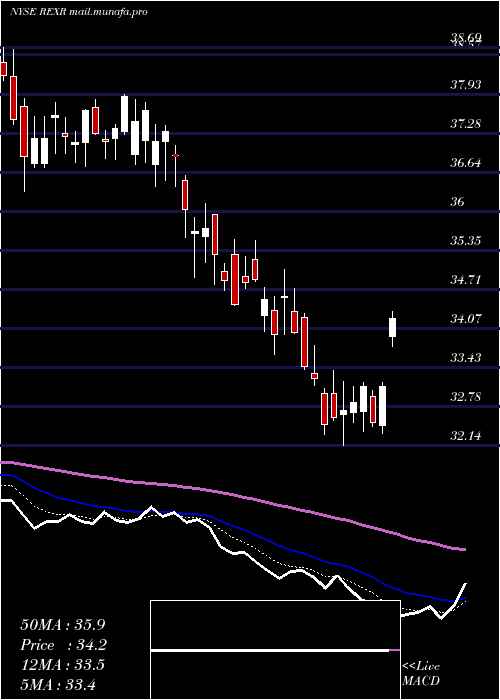The width and height of the screenshot is (500, 700).
Task: Click the latest gapped-up white candle
Action: coord(392,327)
